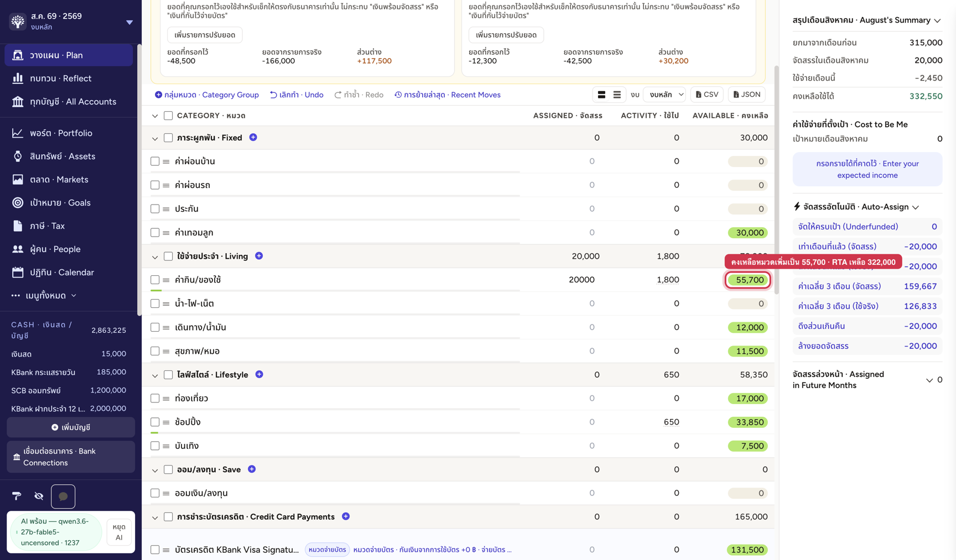Click the Bank Connections bank icon
Screen dimensions: 956x560
[17, 457]
